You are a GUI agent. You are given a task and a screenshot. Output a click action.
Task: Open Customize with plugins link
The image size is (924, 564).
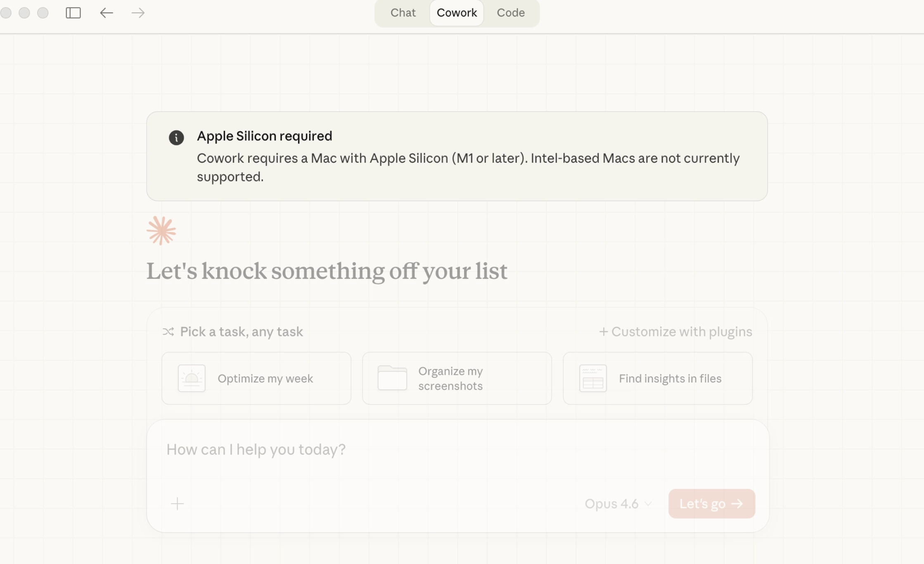point(675,332)
